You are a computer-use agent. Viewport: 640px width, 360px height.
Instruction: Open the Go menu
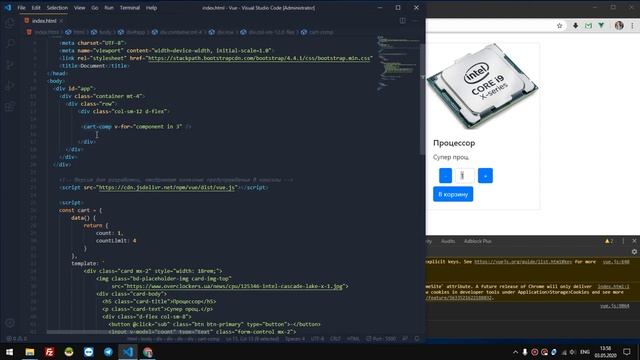tap(95, 8)
